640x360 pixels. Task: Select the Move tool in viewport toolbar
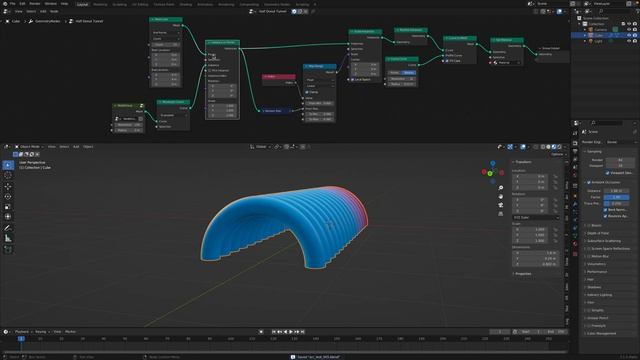point(8,186)
